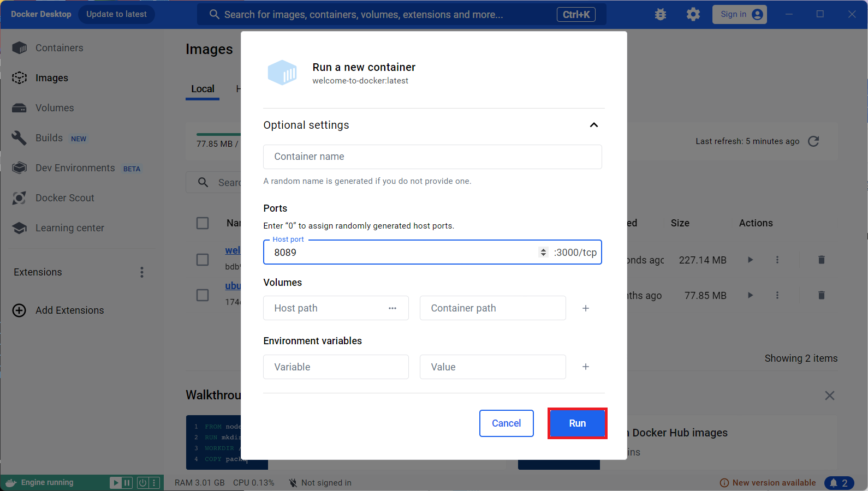The height and width of the screenshot is (491, 868).
Task: Click the search icon in images filter
Action: [x=203, y=183]
